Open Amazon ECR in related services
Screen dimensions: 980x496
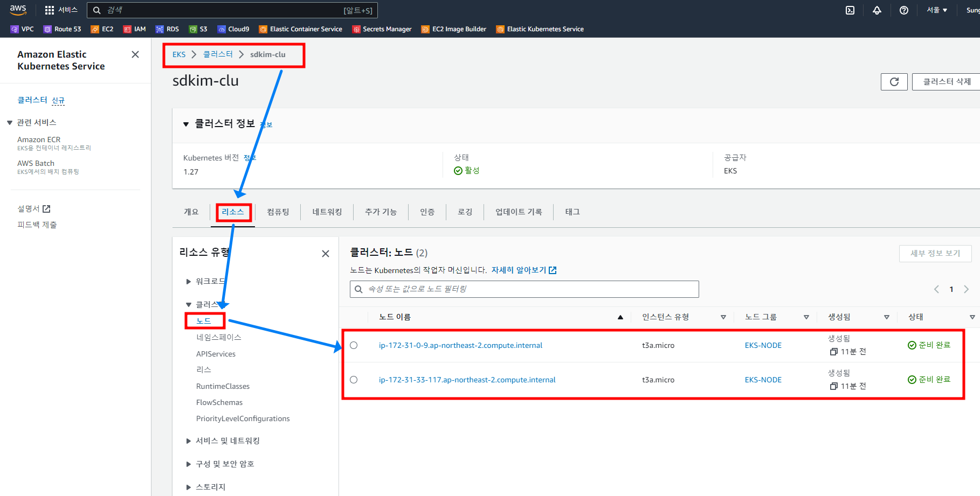39,139
